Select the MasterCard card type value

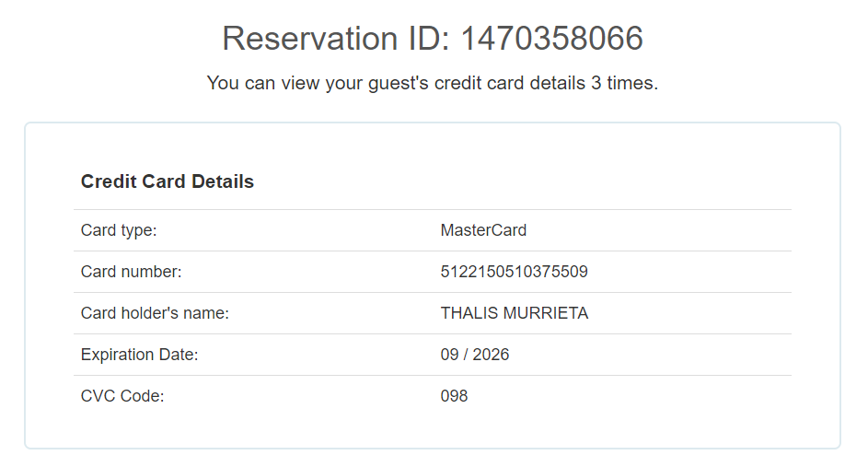(483, 230)
